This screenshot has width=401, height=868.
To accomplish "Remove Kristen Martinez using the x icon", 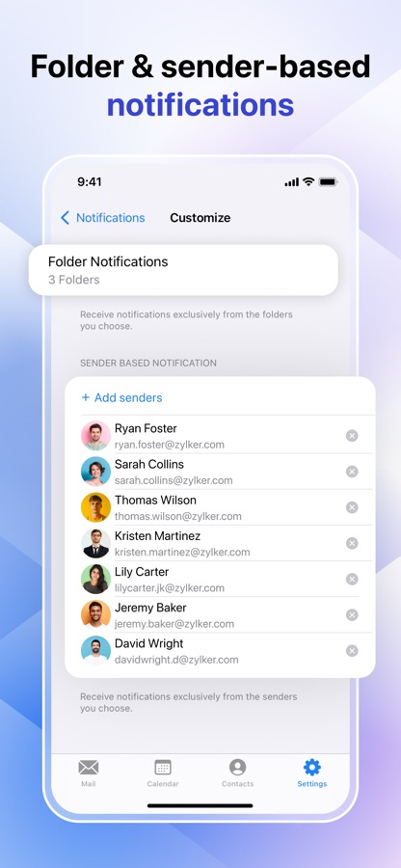I will point(352,543).
